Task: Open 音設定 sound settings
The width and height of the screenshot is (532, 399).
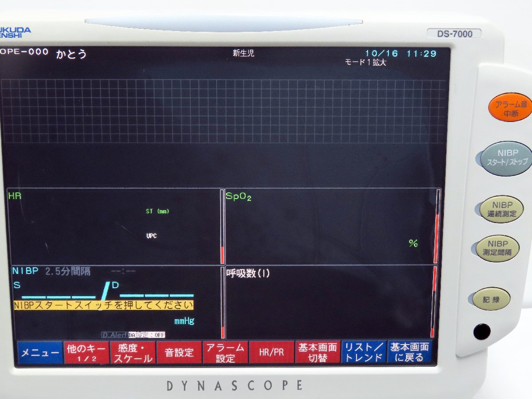Action: click(x=179, y=353)
